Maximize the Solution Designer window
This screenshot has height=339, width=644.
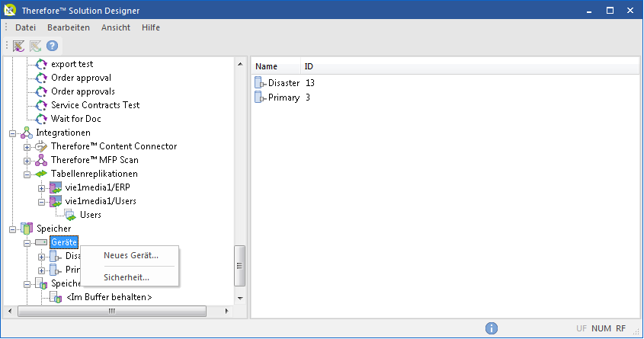click(610, 10)
